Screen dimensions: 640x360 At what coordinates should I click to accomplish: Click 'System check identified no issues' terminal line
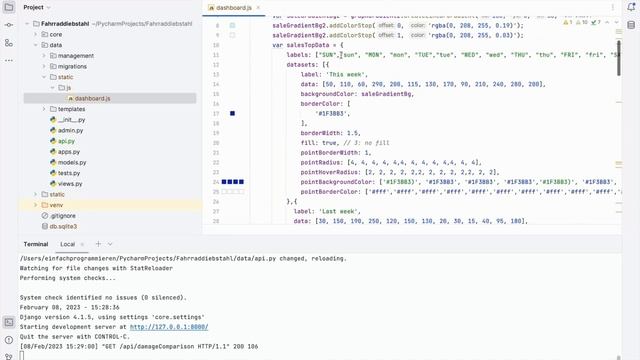[x=103, y=298]
